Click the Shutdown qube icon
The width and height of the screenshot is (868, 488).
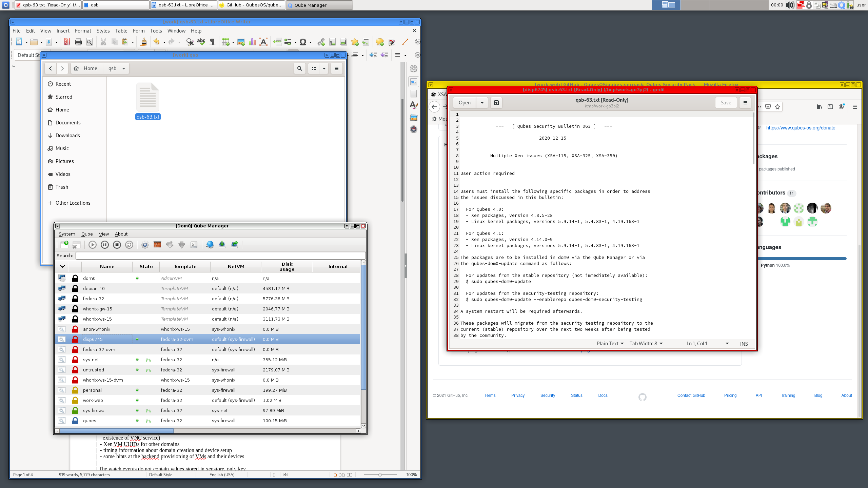click(x=117, y=244)
